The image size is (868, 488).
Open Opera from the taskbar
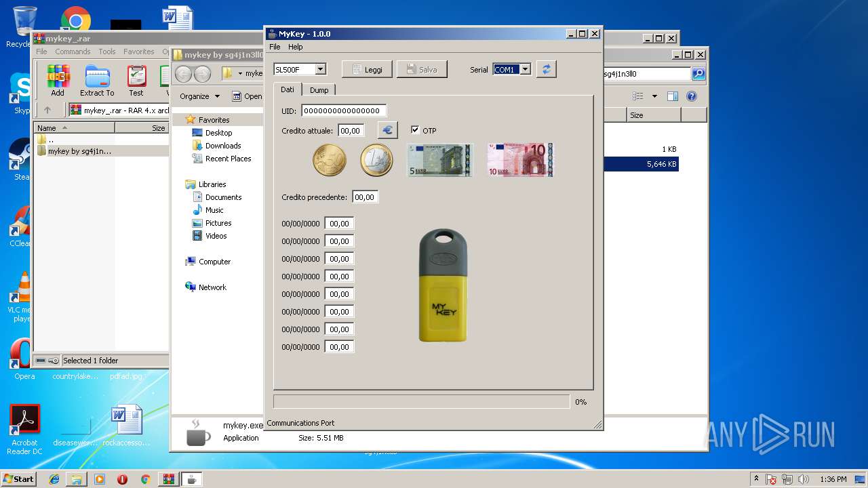pos(123,479)
